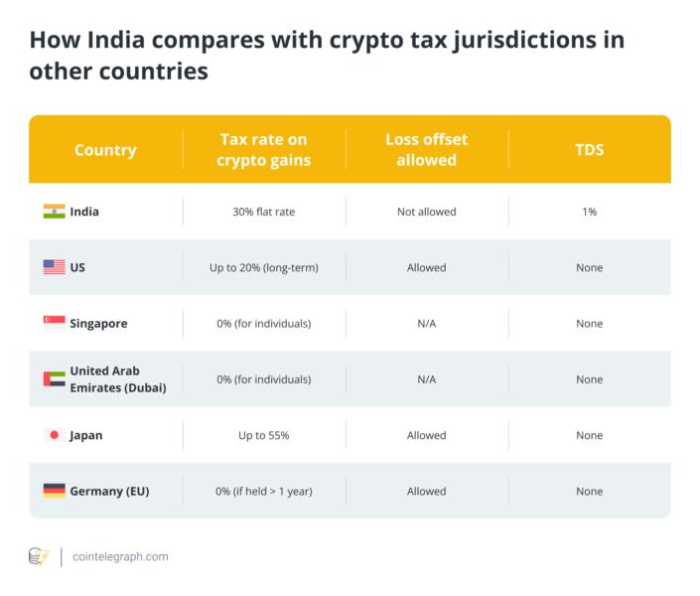Screen dimensions: 700x596
Task: Click the Cointelegraph logo icon
Action: (40, 556)
